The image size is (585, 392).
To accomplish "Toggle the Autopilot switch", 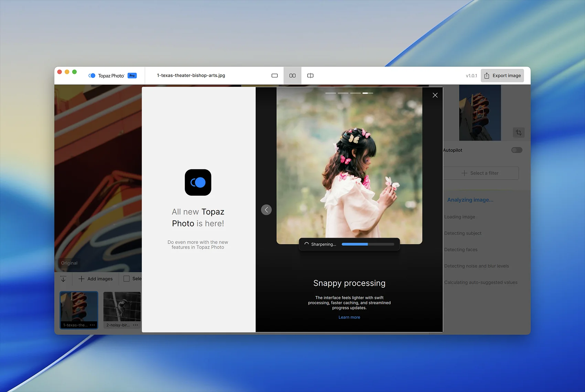I will point(517,150).
